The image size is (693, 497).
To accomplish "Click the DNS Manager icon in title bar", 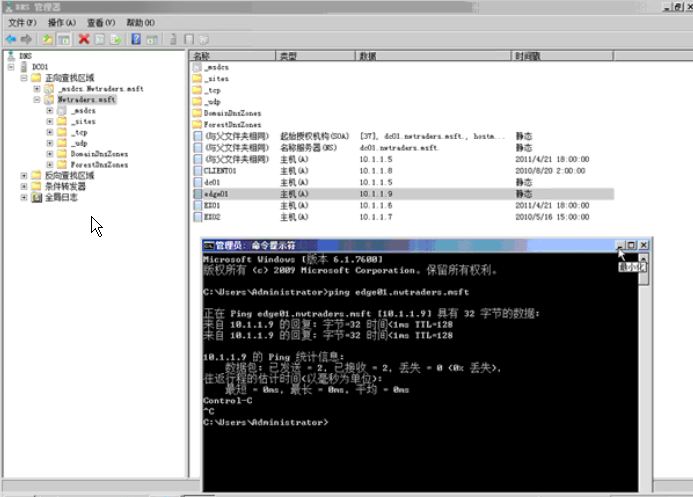I will click(8, 7).
